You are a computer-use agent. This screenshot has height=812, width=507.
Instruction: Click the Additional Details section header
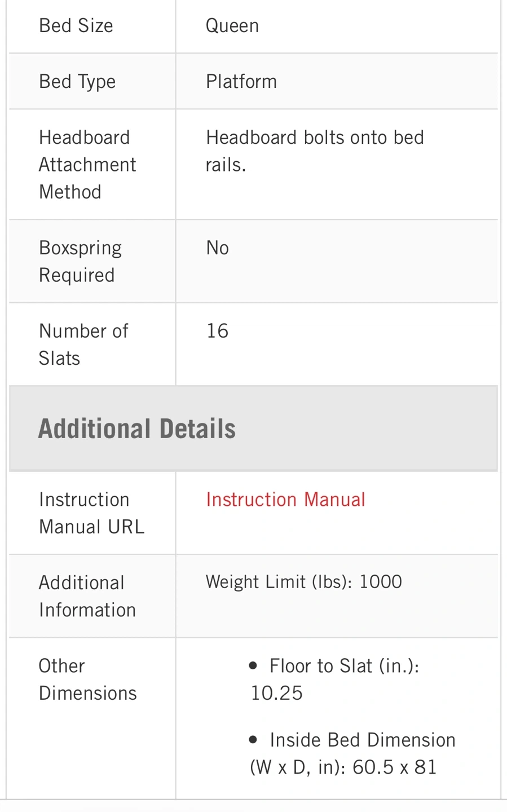coord(136,429)
